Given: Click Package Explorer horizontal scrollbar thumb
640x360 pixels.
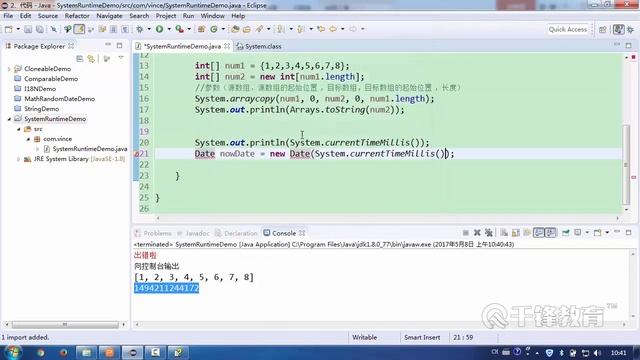Looking at the screenshot, I should 64,324.
